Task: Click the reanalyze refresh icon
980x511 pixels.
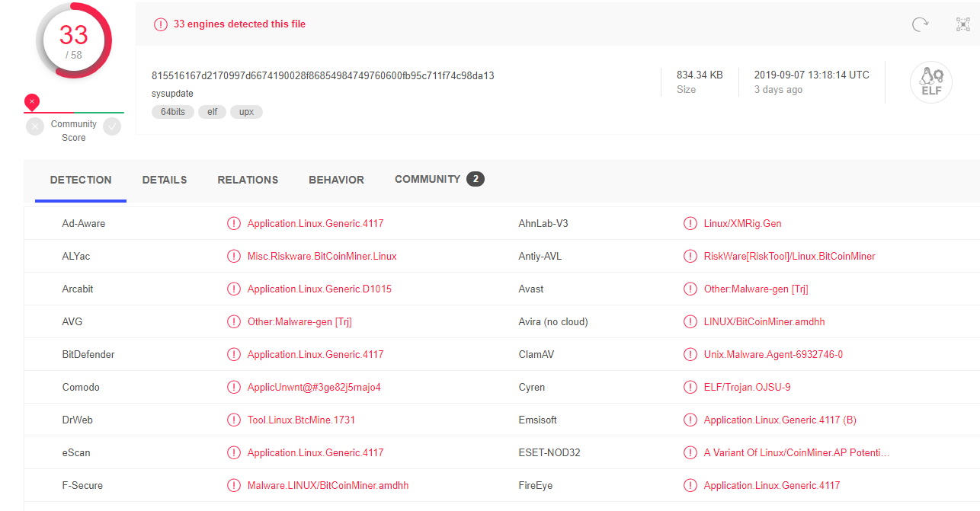Action: (x=920, y=24)
